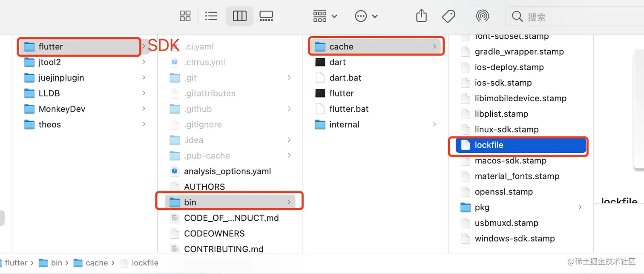Open the action ellipsis menu
Image resolution: width=644 pixels, height=274 pixels.
click(366, 17)
